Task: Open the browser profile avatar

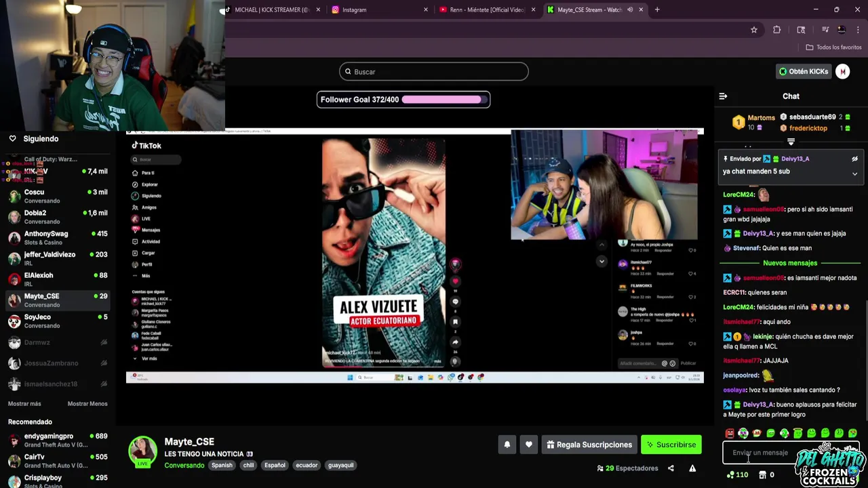Action: tap(842, 30)
